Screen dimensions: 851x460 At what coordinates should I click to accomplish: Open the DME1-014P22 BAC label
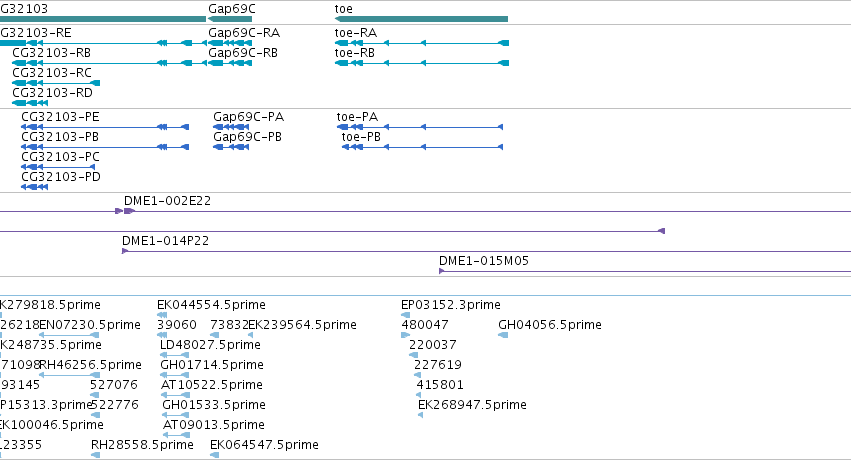tap(166, 241)
